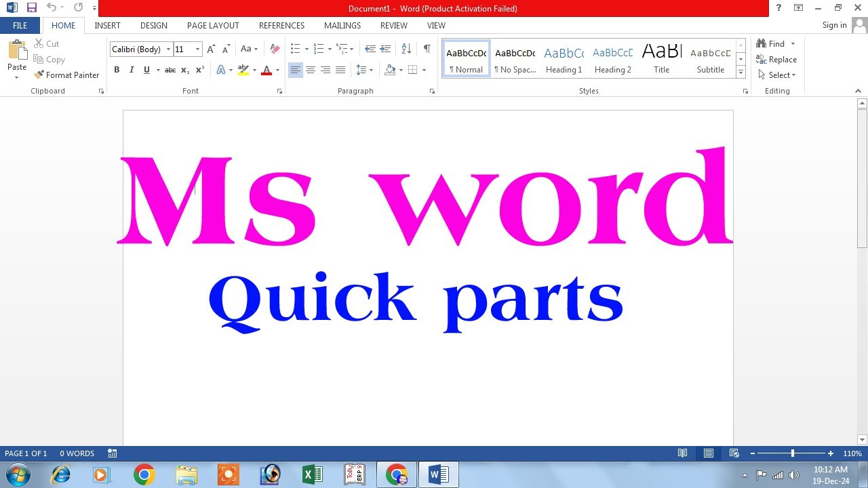Screen dimensions: 868x488
Task: Apply the No Spacing style
Action: tap(515, 59)
